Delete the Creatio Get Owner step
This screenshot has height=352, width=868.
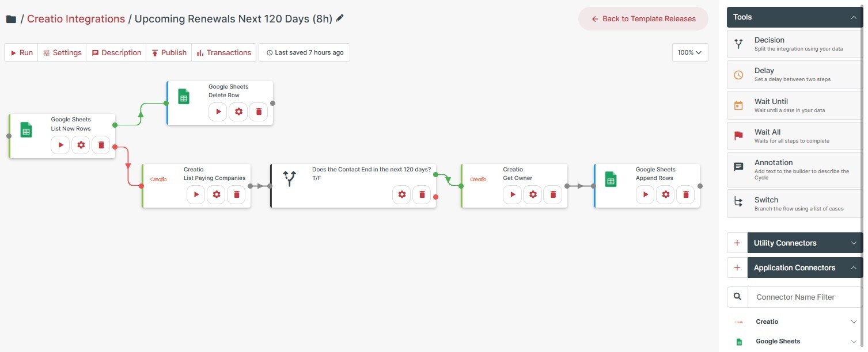(553, 194)
